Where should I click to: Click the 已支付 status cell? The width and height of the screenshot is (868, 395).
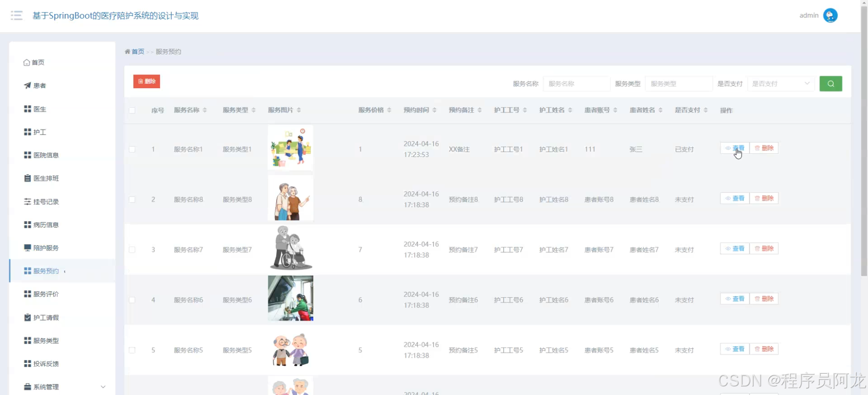(684, 149)
